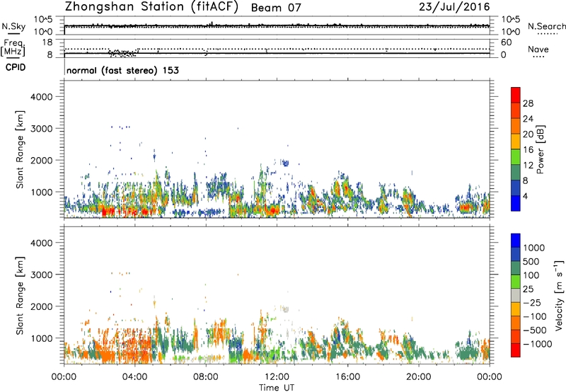The height and width of the screenshot is (392, 566).
Task: Click the 12 label on the power colorbar
Action: click(528, 166)
